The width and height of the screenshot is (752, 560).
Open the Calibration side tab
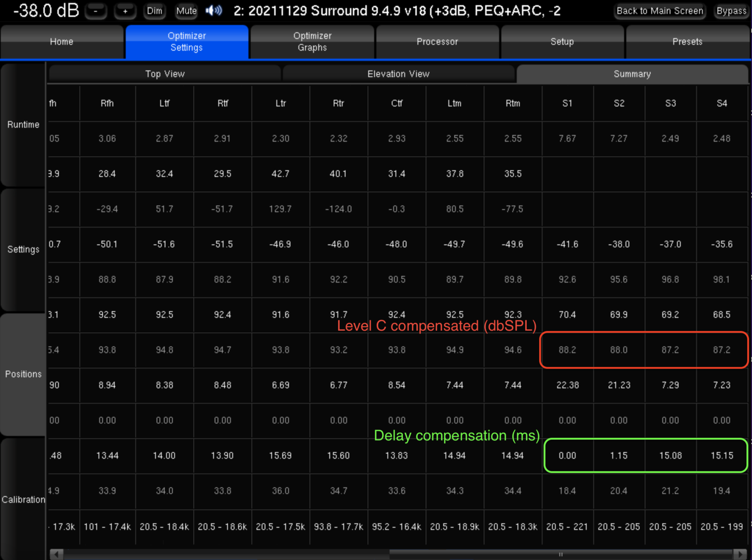tap(23, 499)
